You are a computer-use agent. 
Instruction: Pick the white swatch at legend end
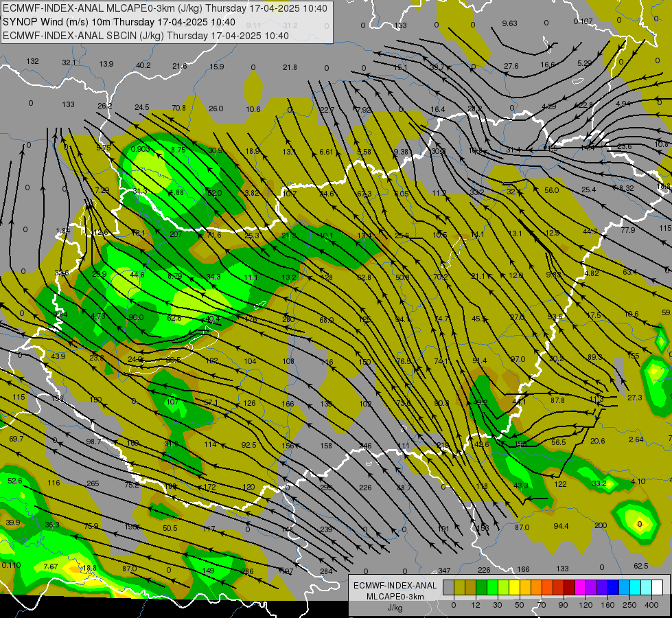point(657,587)
